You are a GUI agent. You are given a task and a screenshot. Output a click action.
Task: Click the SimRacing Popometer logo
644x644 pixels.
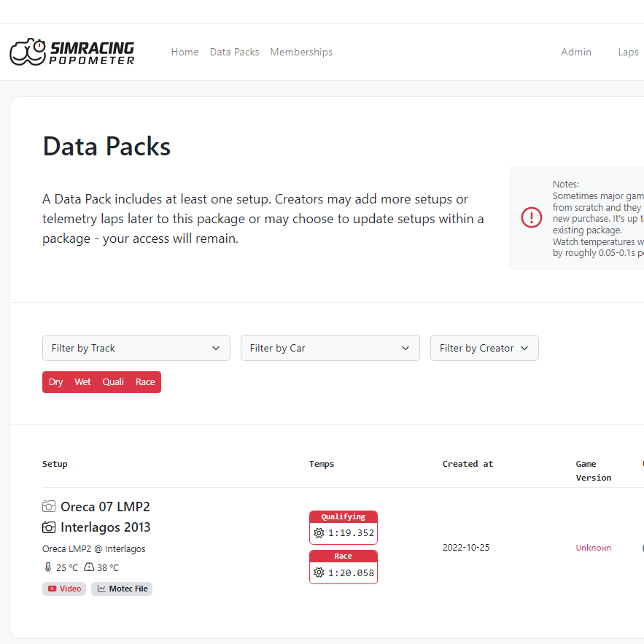click(x=72, y=53)
